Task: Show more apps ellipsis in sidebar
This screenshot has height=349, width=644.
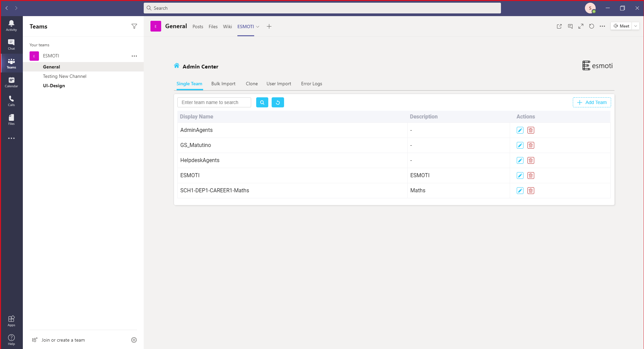Action: pyautogui.click(x=11, y=138)
